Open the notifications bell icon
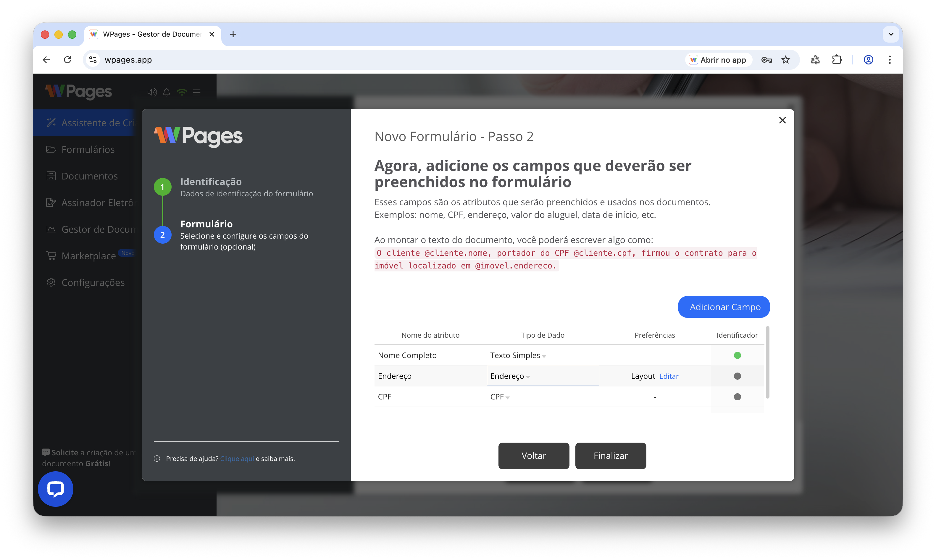 click(167, 93)
